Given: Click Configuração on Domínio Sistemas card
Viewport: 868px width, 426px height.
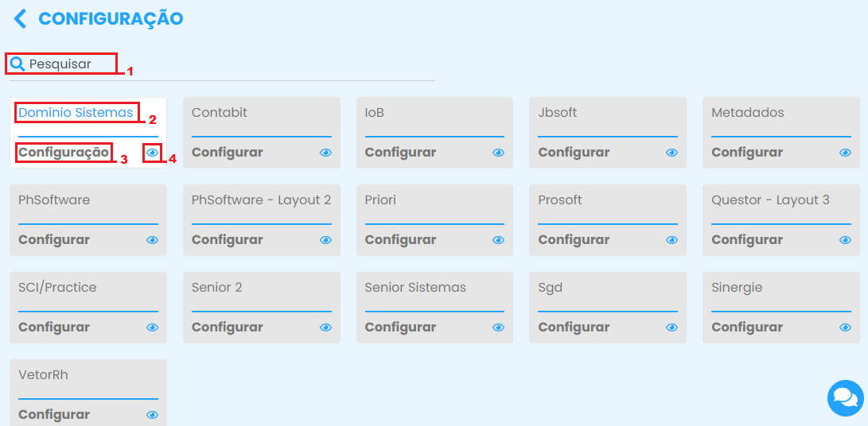Looking at the screenshot, I should pos(64,152).
